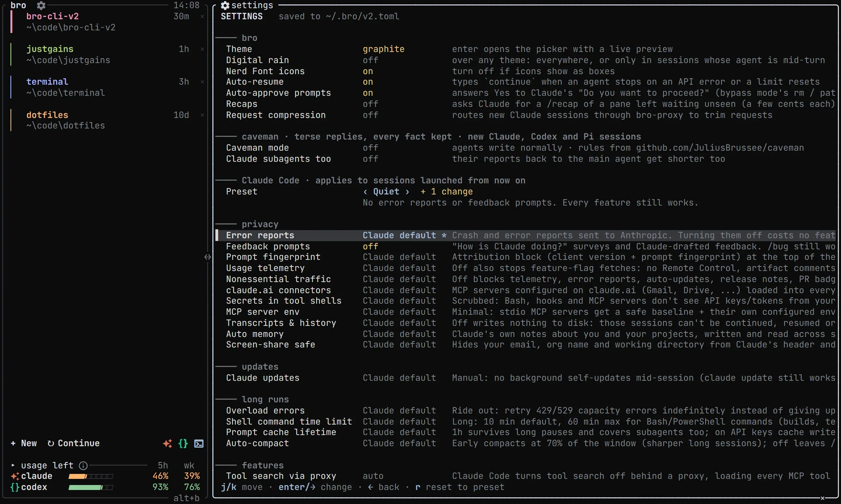Image resolution: width=841 pixels, height=504 pixels.
Task: Enable the Recaps setting
Action: [370, 104]
